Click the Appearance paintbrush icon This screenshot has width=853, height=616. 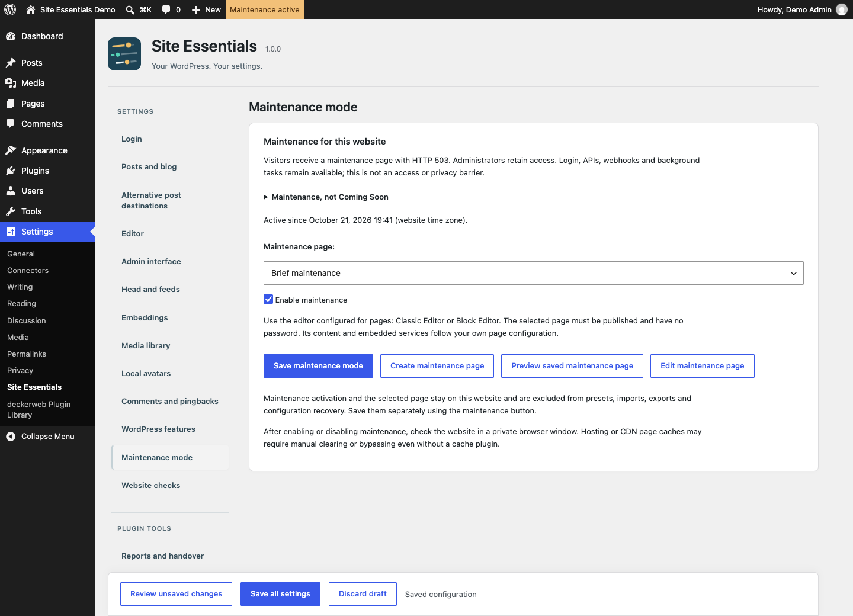coord(11,150)
